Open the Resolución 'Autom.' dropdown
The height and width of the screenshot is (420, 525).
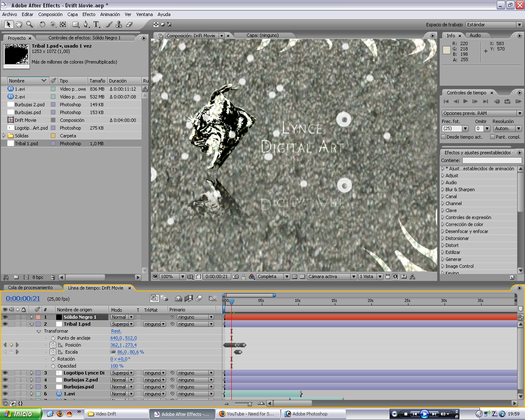tap(507, 128)
